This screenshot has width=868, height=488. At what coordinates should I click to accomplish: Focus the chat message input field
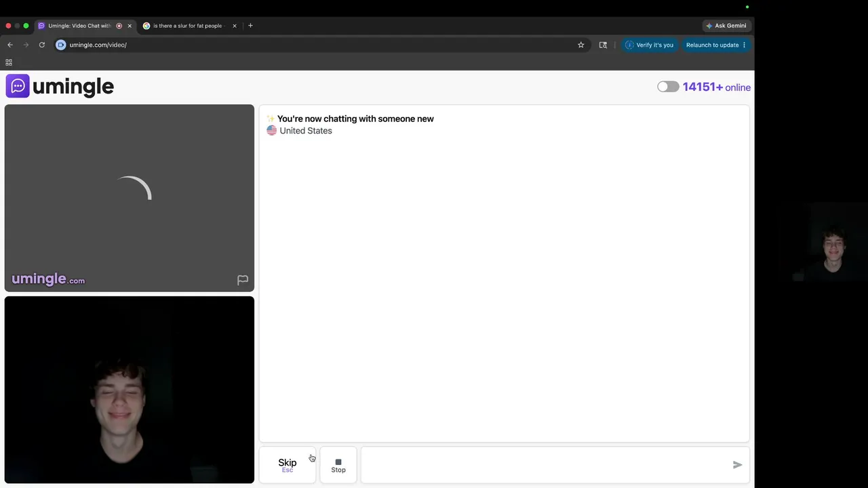click(546, 465)
